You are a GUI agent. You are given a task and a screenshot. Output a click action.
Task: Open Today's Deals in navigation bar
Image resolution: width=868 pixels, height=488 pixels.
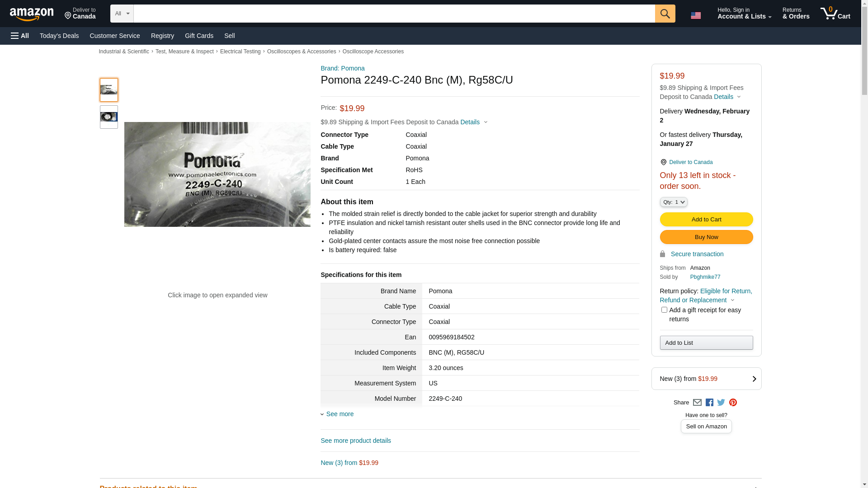(59, 36)
